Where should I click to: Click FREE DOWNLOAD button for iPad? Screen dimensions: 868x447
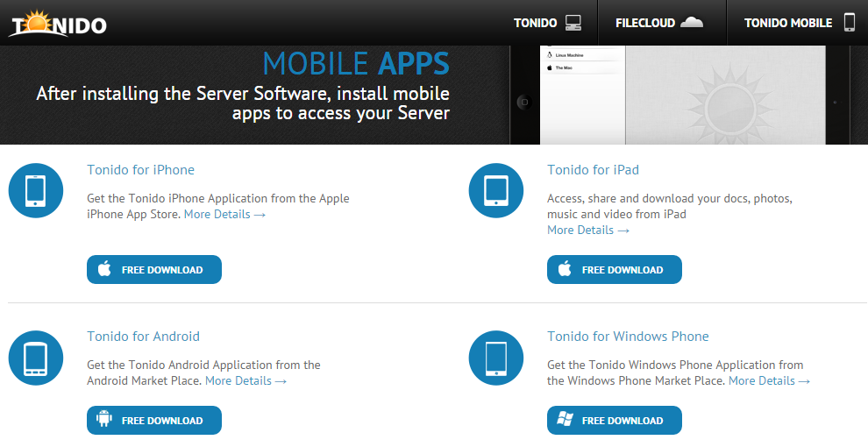615,269
